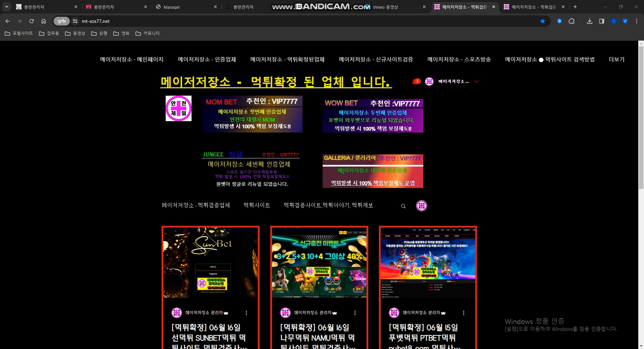Open the downloads icon in toolbar
Image resolution: width=644 pixels, height=349 pixels.
(589, 21)
